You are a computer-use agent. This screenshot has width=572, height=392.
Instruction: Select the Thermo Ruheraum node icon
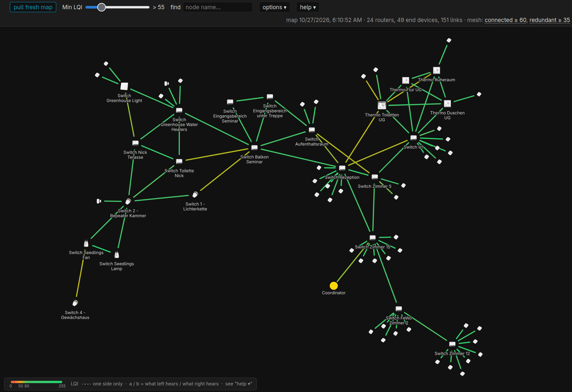(x=437, y=70)
